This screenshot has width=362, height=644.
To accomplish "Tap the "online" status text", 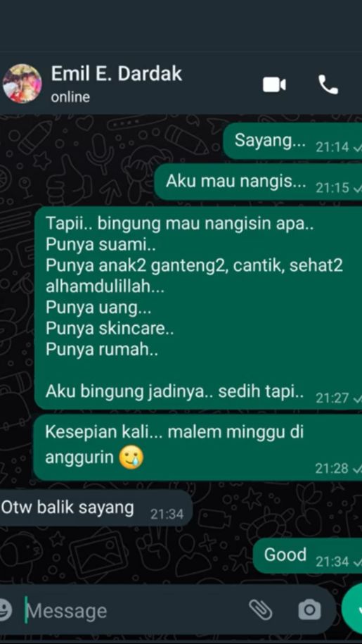I will point(70,97).
